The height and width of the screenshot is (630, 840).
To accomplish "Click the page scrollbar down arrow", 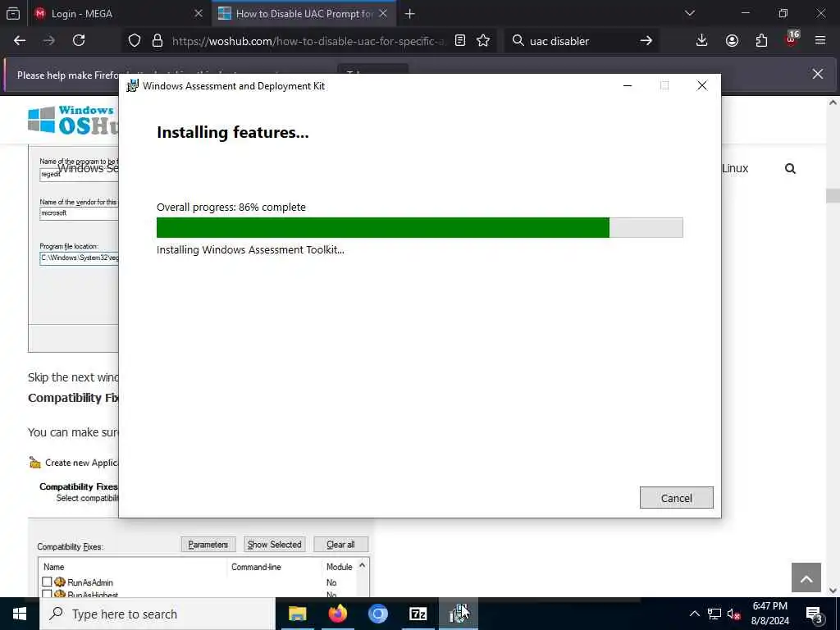I will [x=833, y=590].
